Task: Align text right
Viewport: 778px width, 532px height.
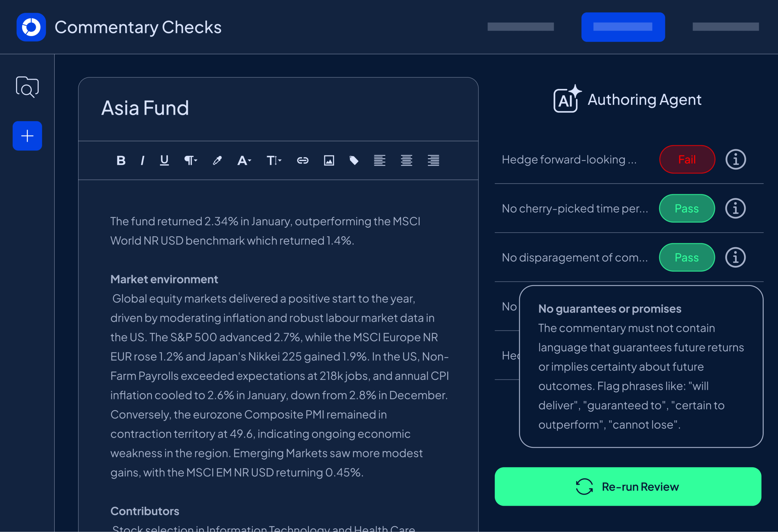Action: (433, 161)
